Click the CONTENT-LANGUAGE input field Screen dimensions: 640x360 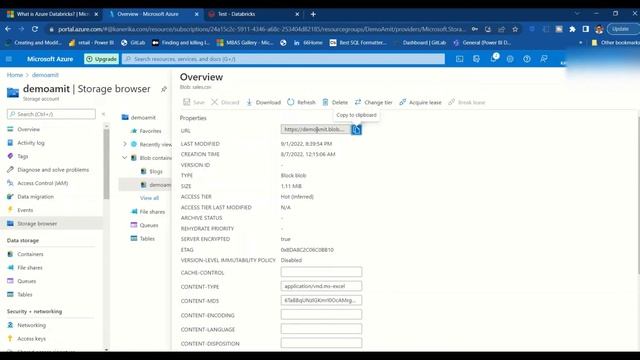pos(321,329)
